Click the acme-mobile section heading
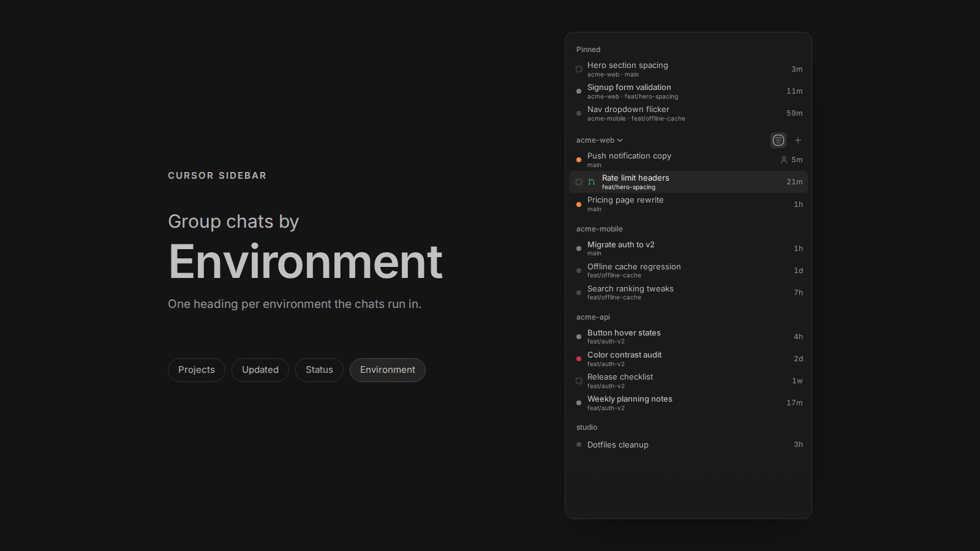This screenshot has width=980, height=551. (600, 229)
